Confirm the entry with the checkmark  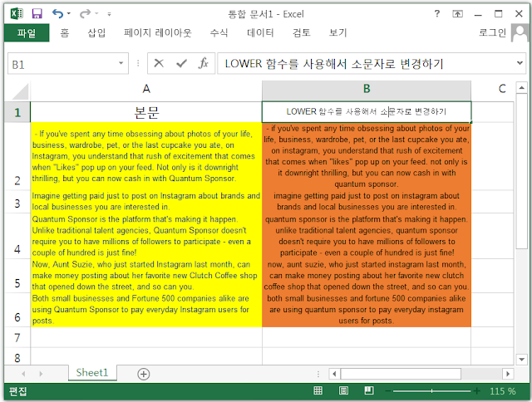coord(181,63)
